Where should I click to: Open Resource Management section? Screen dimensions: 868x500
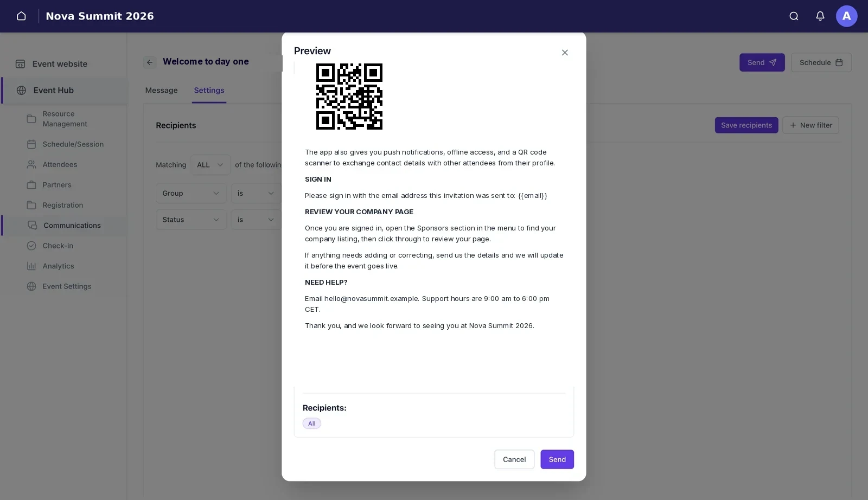click(x=65, y=119)
